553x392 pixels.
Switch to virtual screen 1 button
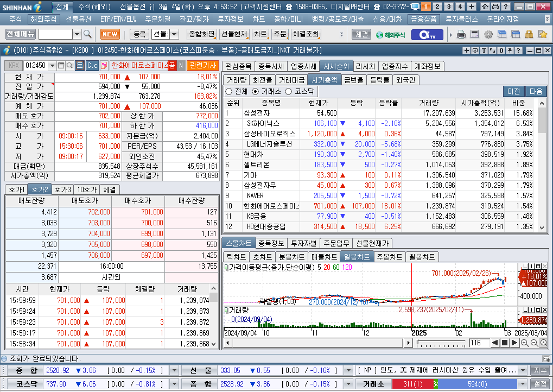pos(425,7)
